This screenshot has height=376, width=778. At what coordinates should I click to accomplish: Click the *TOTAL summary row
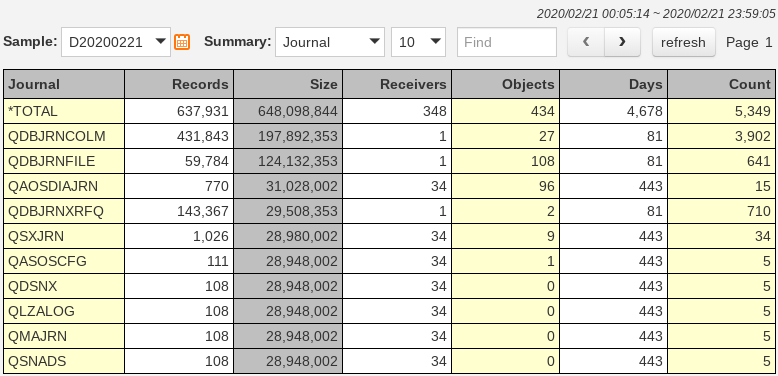point(389,111)
